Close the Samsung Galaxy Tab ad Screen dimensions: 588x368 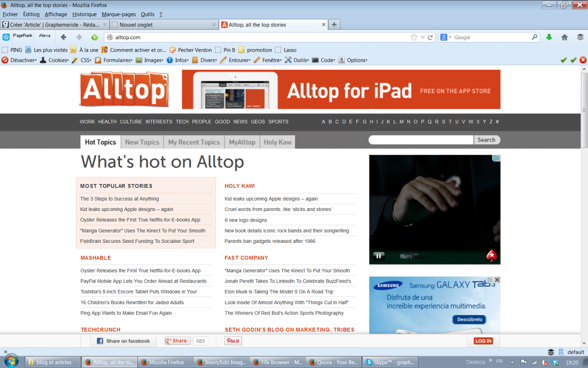point(497,280)
